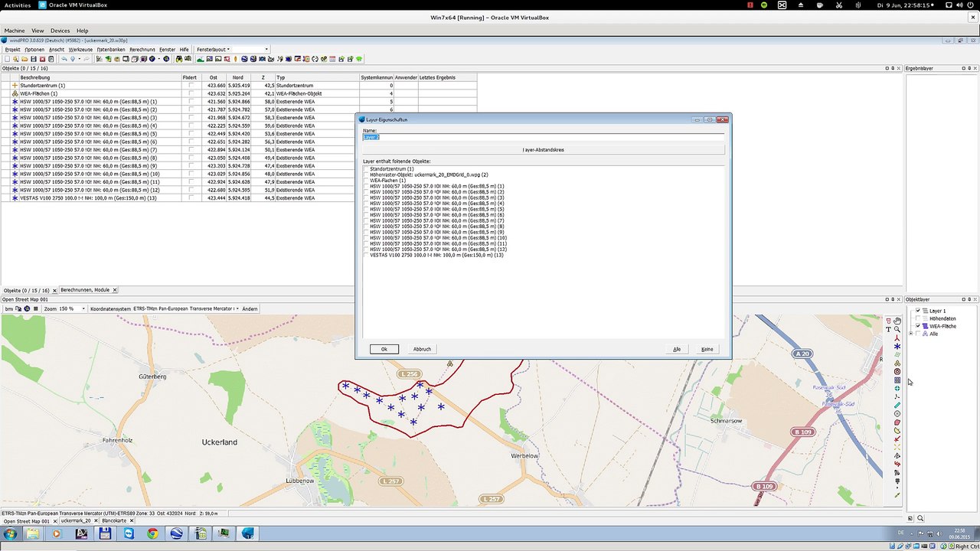Screen dimensions: 980x551
Task: Select table row VESTAS V100 2750 (13)
Action: [x=237, y=198]
